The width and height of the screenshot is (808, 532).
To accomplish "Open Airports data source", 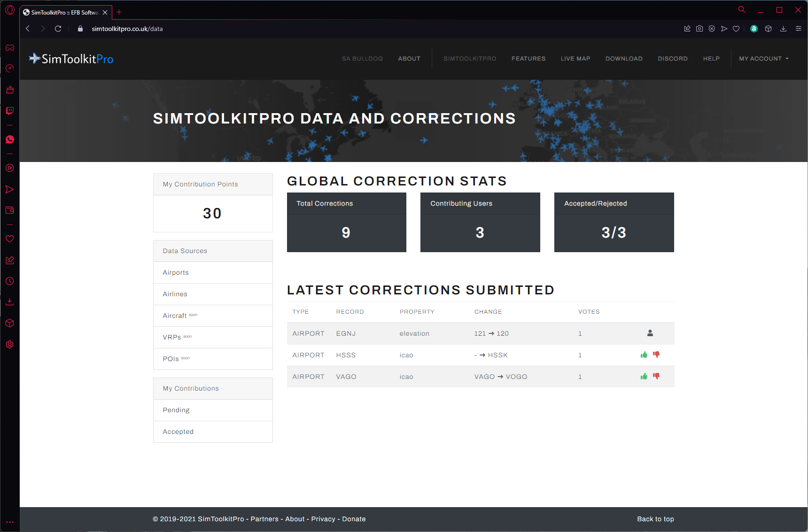I will 213,272.
